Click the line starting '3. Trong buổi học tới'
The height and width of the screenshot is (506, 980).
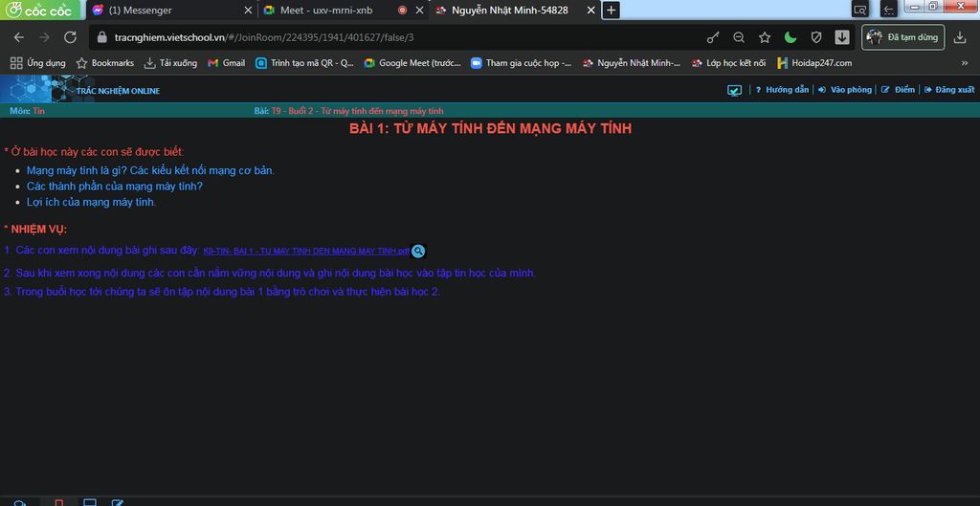tap(222, 292)
